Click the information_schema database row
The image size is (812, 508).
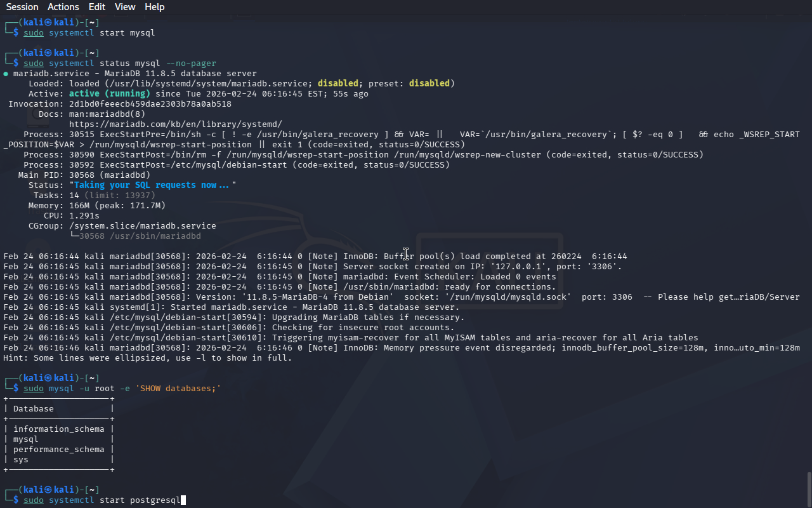(58, 429)
